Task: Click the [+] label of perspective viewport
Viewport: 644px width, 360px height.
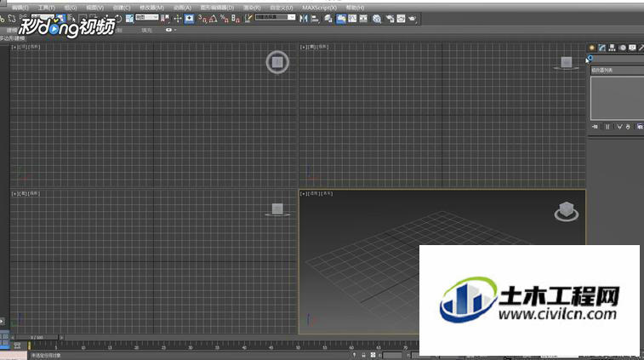Action: click(304, 193)
